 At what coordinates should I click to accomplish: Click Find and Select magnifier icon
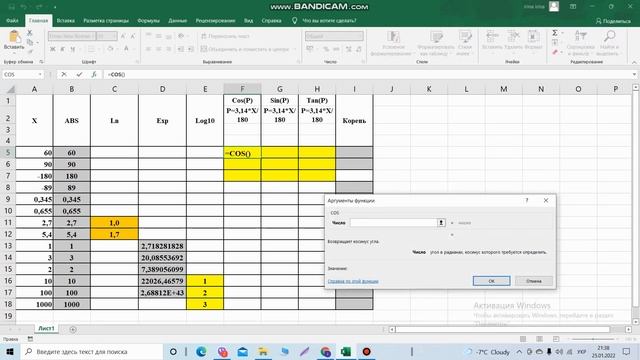point(609,36)
